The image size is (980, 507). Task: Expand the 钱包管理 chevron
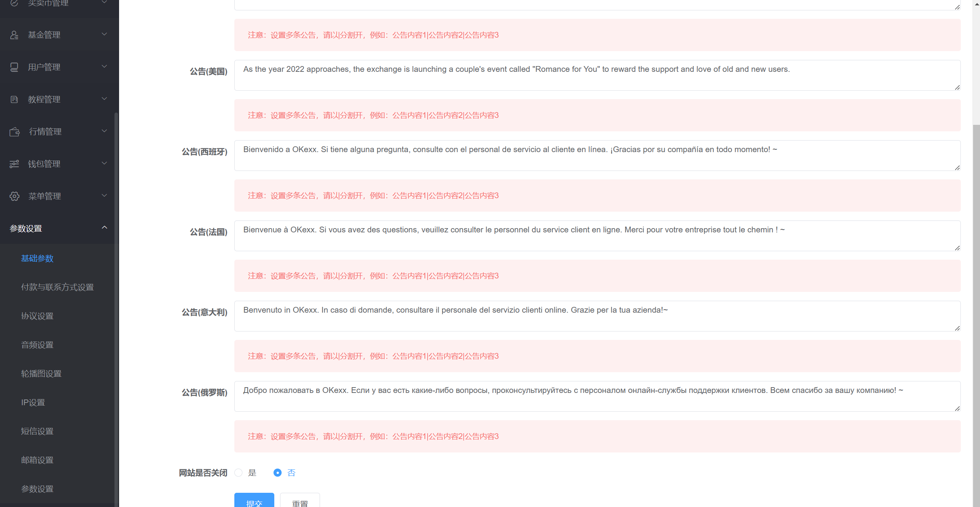click(104, 163)
